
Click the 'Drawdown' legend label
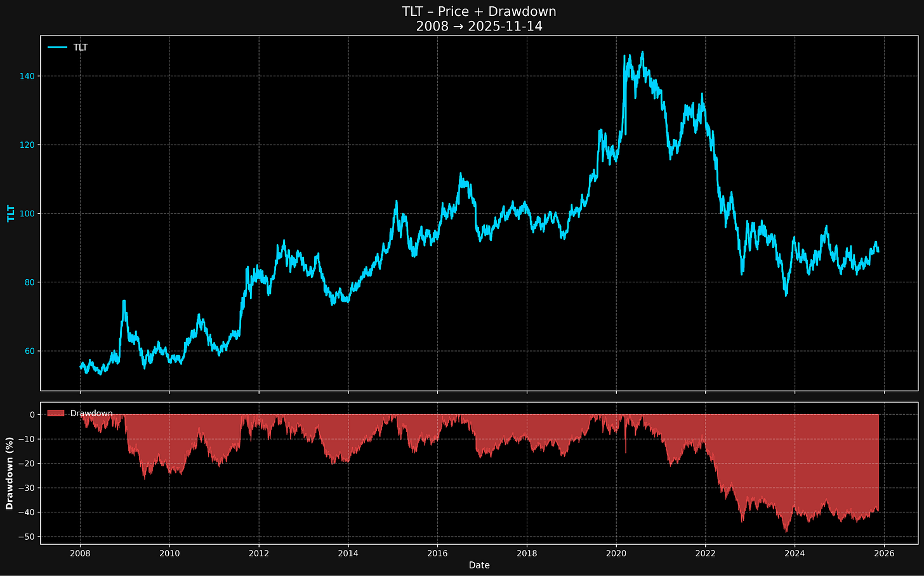[x=91, y=413]
